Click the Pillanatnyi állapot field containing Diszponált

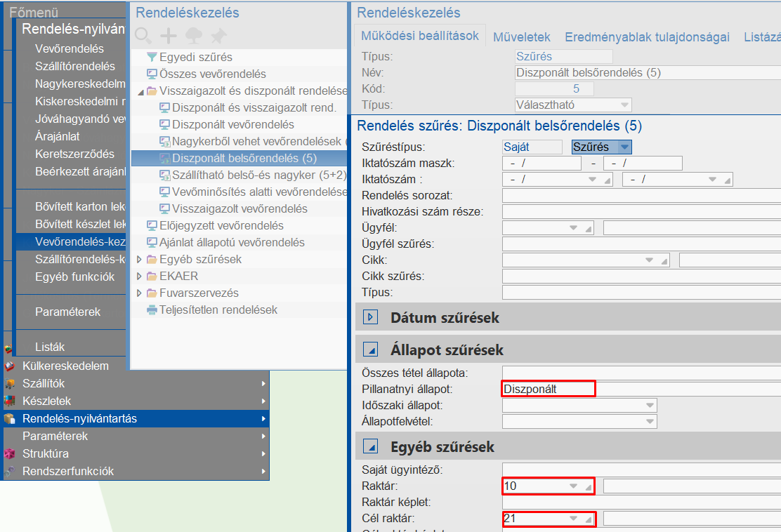pyautogui.click(x=548, y=389)
